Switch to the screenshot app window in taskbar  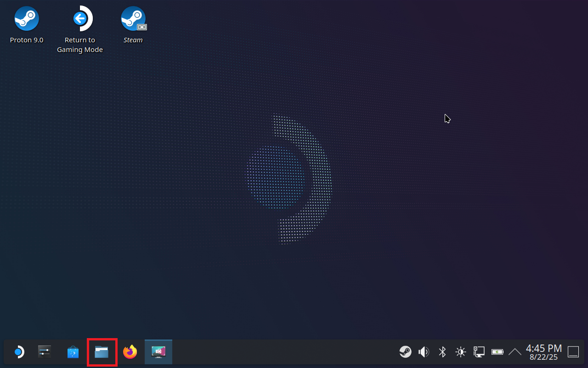pyautogui.click(x=158, y=352)
